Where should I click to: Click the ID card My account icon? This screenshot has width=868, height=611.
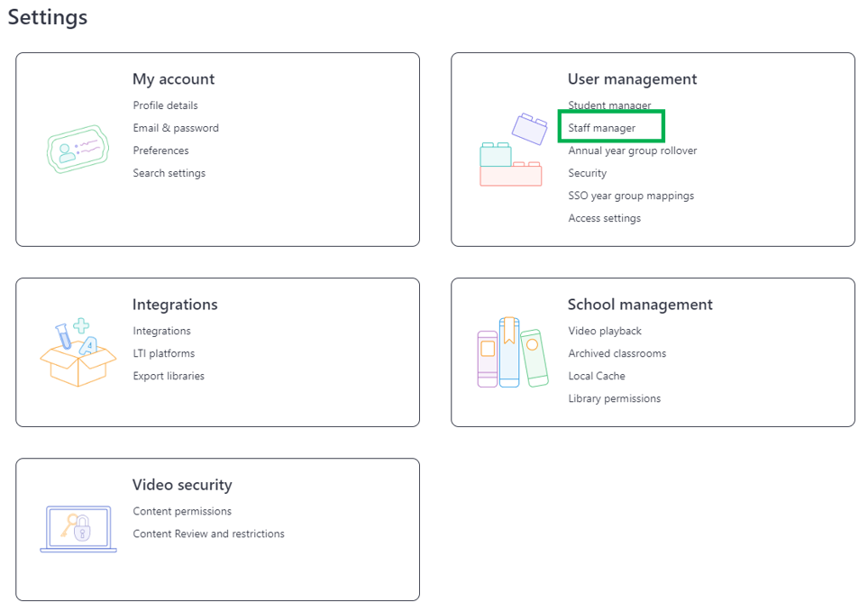pos(78,149)
